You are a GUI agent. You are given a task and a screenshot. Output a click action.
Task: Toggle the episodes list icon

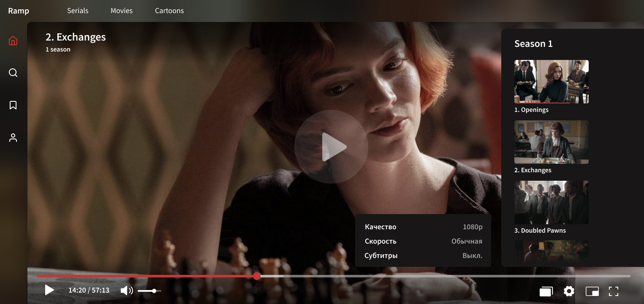(x=546, y=291)
